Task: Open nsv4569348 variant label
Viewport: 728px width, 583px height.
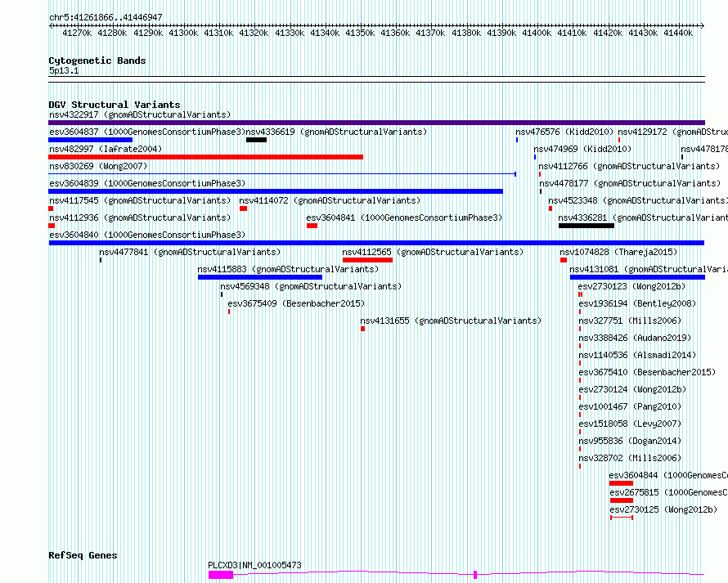Action: click(311, 286)
